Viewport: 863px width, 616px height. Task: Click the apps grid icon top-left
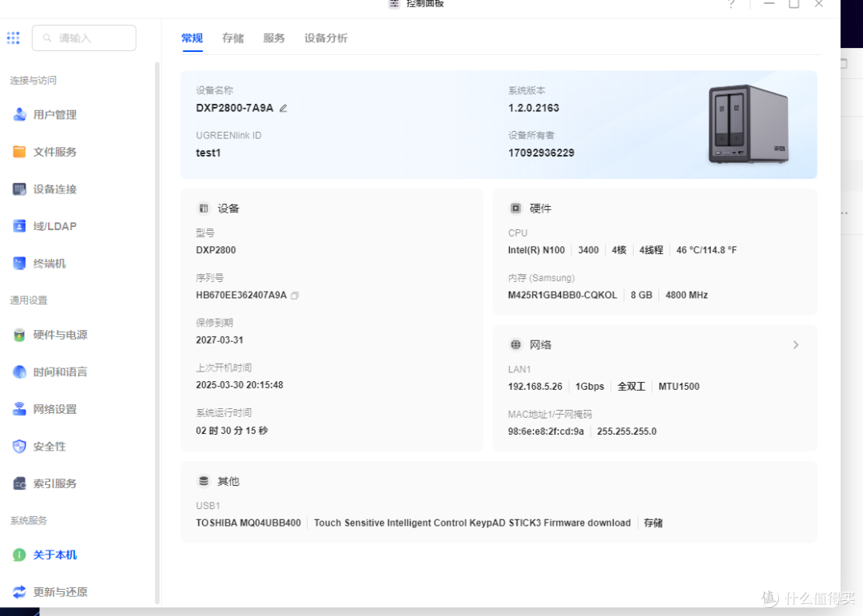pos(13,38)
